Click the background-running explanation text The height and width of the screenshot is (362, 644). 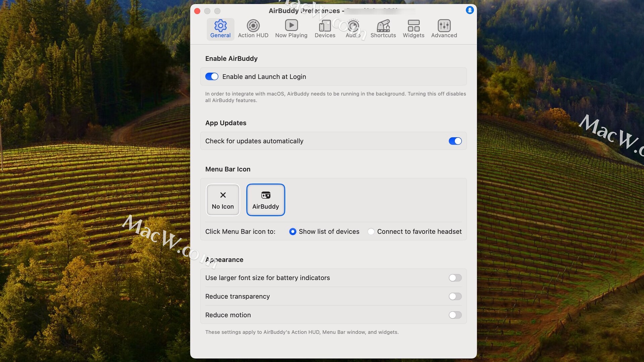click(335, 97)
